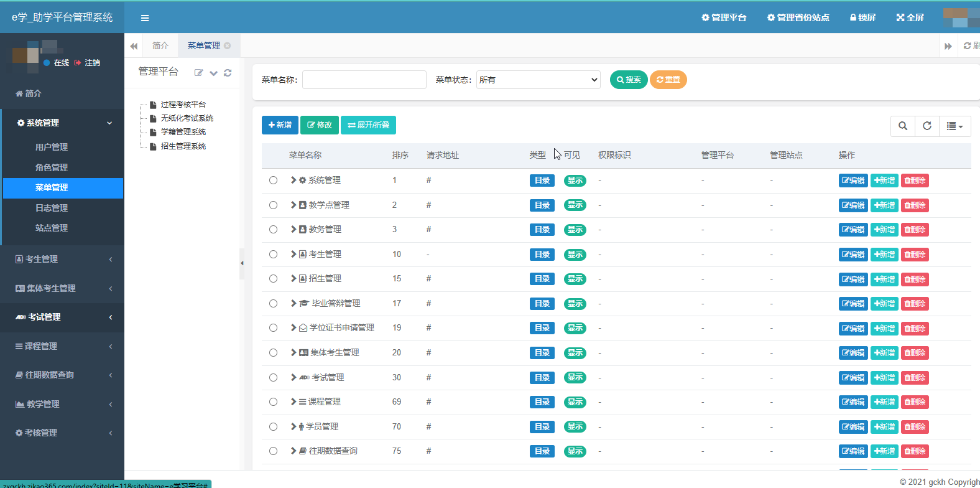Open the 菜单状态 dropdown

point(538,80)
